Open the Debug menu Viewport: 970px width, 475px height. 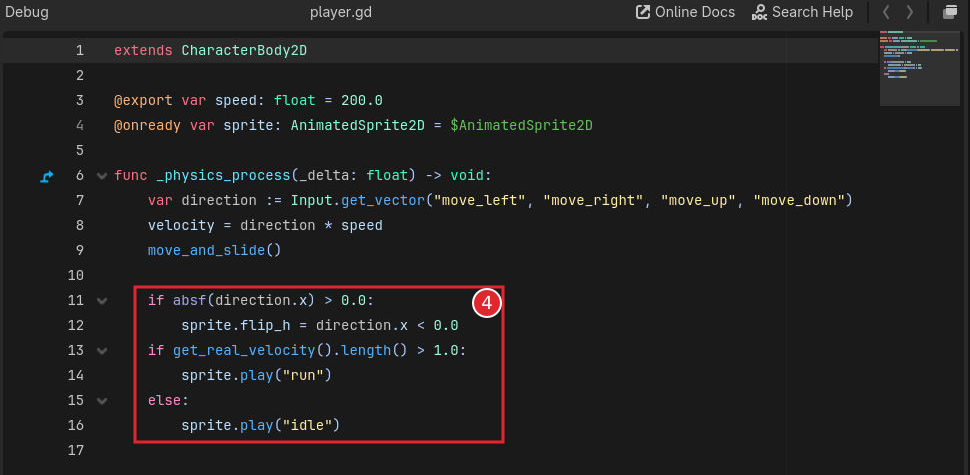point(27,12)
